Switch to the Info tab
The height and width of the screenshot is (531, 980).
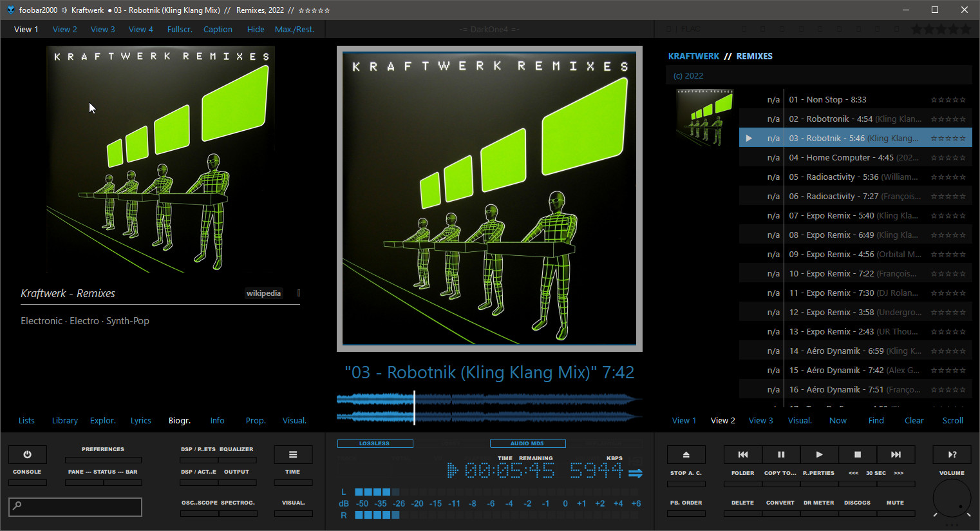pos(218,420)
